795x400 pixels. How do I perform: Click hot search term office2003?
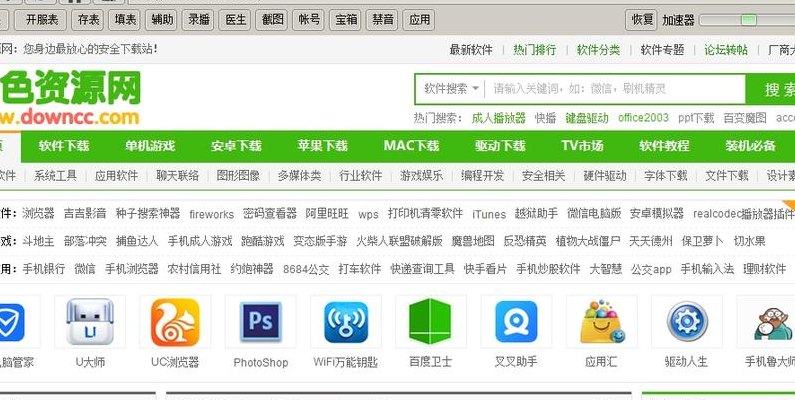point(643,118)
